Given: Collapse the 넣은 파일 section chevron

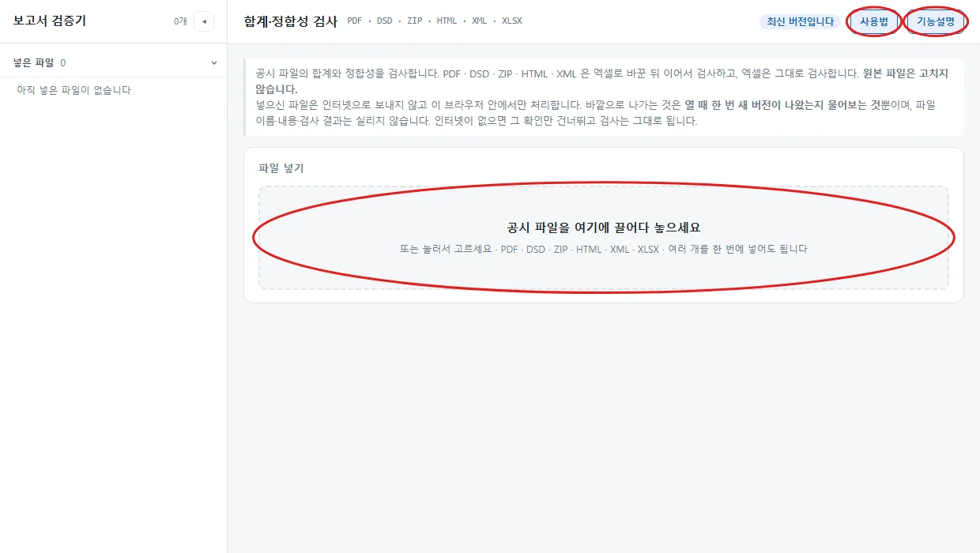Looking at the screenshot, I should (x=214, y=63).
